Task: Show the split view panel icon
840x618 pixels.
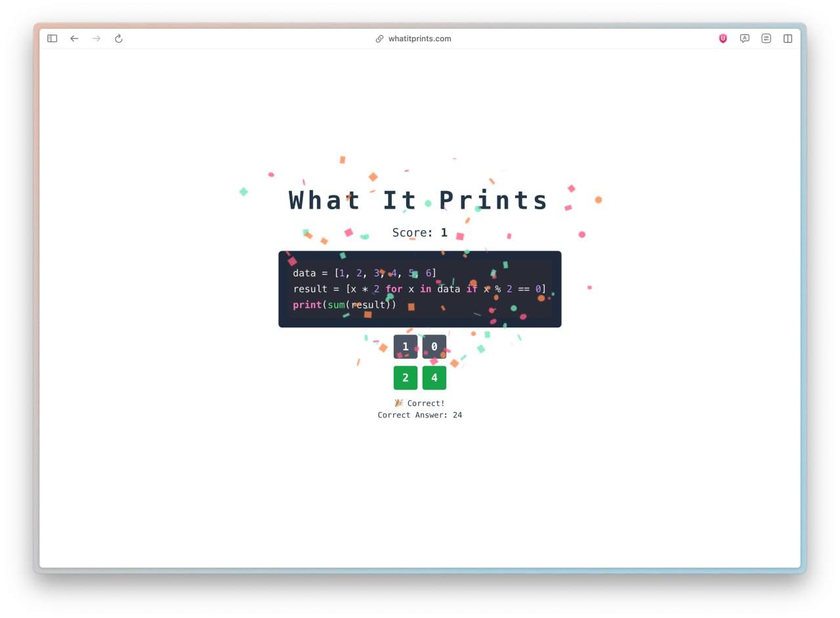Action: coord(787,39)
